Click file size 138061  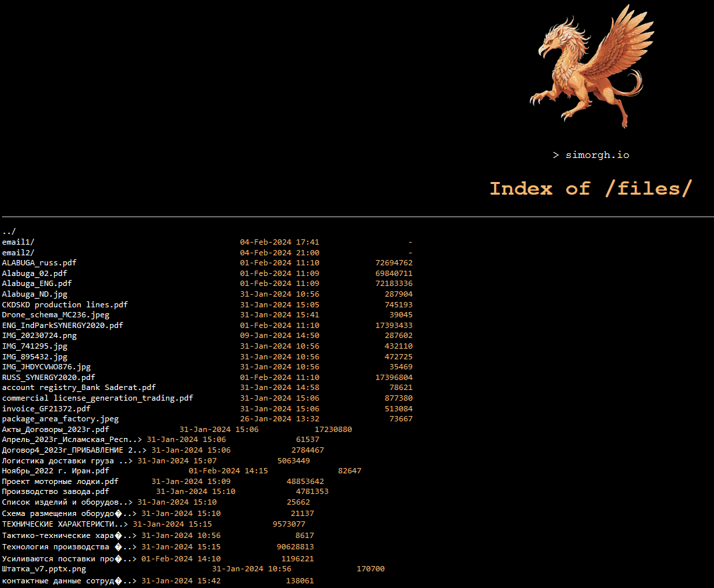click(x=299, y=581)
